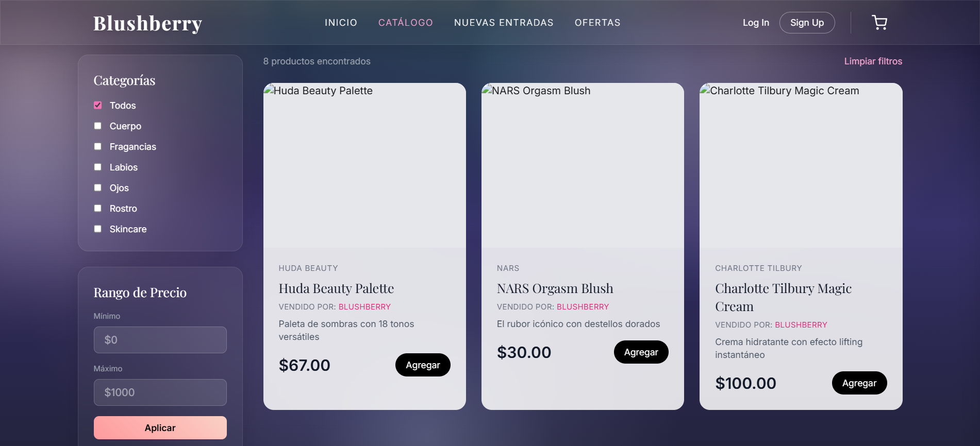The height and width of the screenshot is (446, 980).
Task: Enable the Fragancias category filter
Action: coord(98,146)
